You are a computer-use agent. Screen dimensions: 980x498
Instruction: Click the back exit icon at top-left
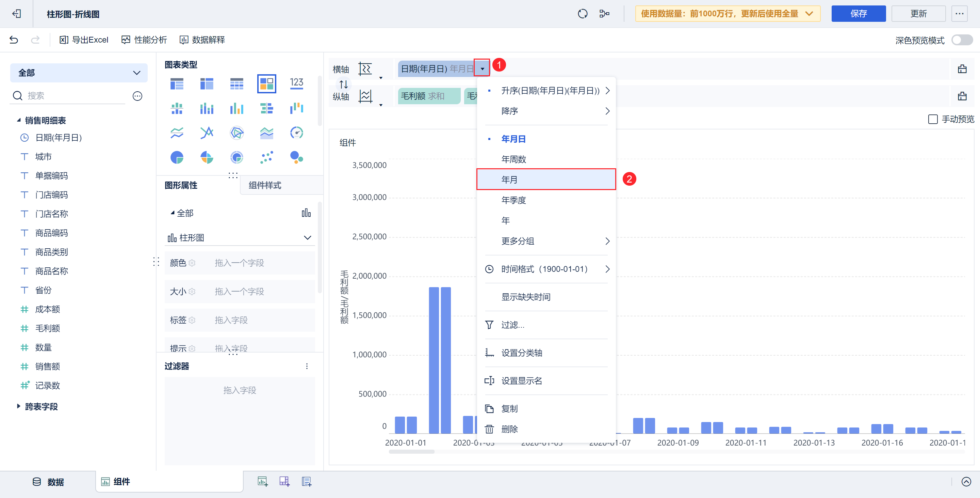16,14
